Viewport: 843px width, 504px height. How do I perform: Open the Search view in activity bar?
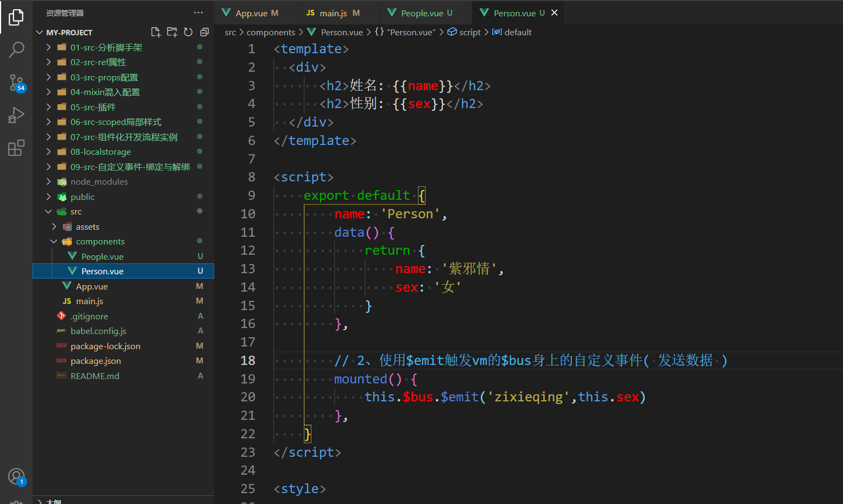[16, 50]
